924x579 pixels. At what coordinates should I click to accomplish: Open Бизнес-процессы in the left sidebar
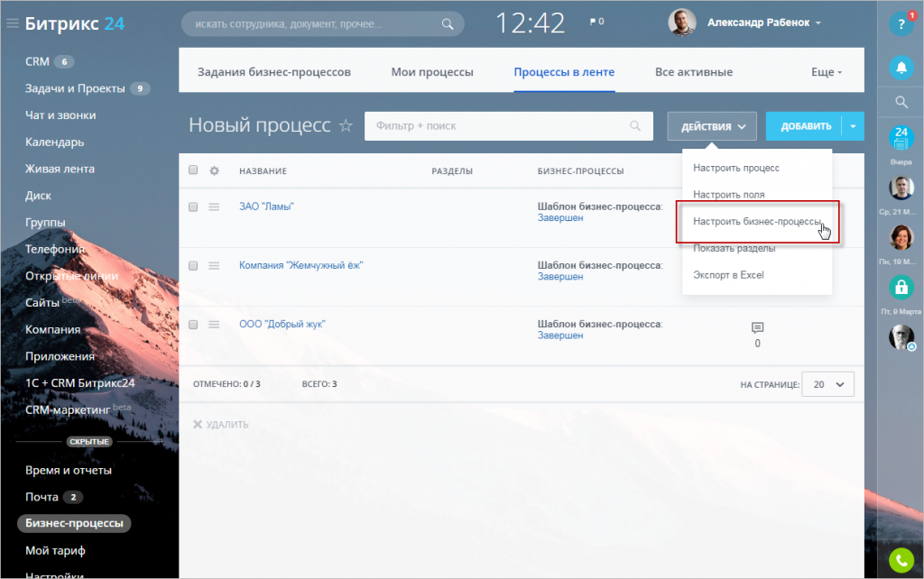74,523
